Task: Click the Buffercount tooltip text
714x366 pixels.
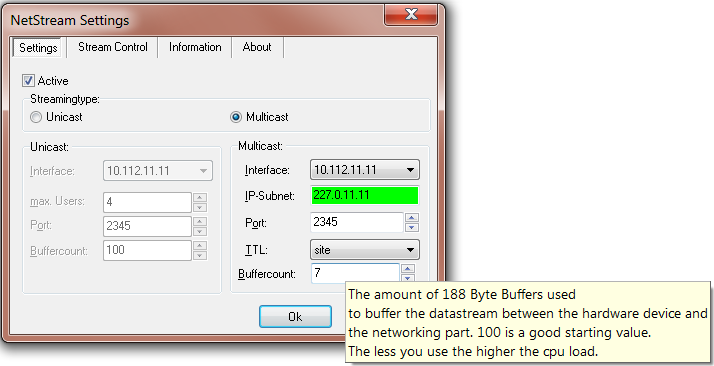Action: click(x=528, y=323)
